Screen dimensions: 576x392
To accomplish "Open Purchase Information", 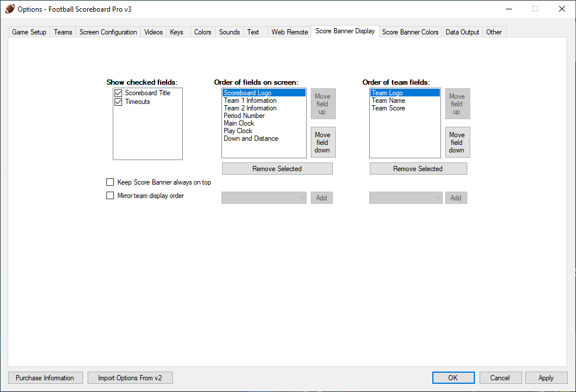I will [x=45, y=378].
